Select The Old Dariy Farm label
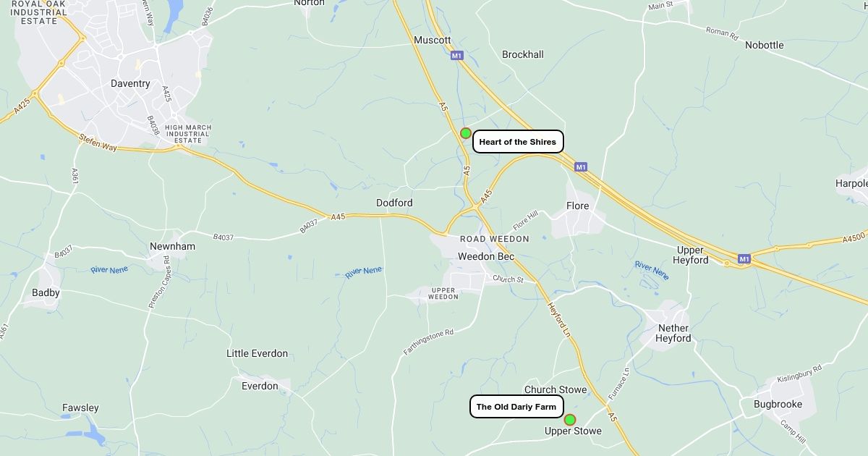868x456 pixels. click(x=516, y=407)
